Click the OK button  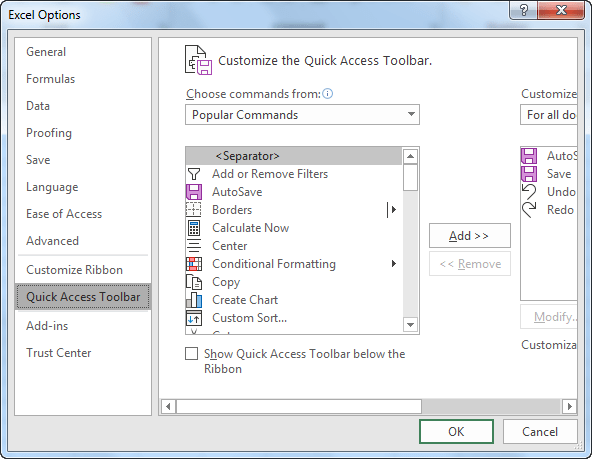click(456, 431)
